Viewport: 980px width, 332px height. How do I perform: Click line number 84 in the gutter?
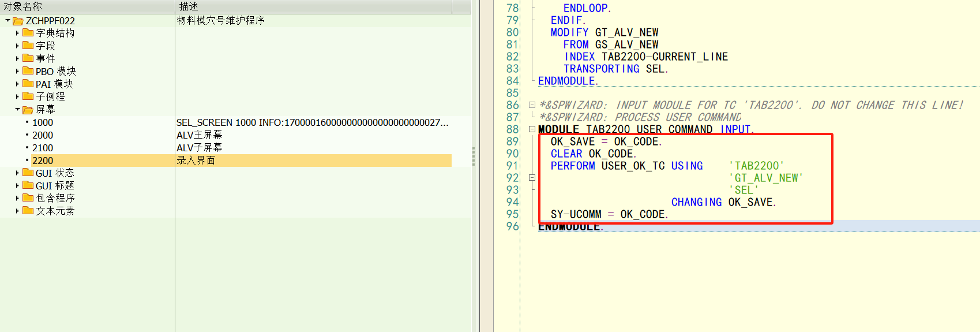(512, 81)
